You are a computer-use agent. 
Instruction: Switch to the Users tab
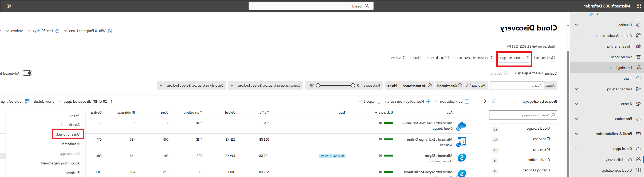[415, 57]
